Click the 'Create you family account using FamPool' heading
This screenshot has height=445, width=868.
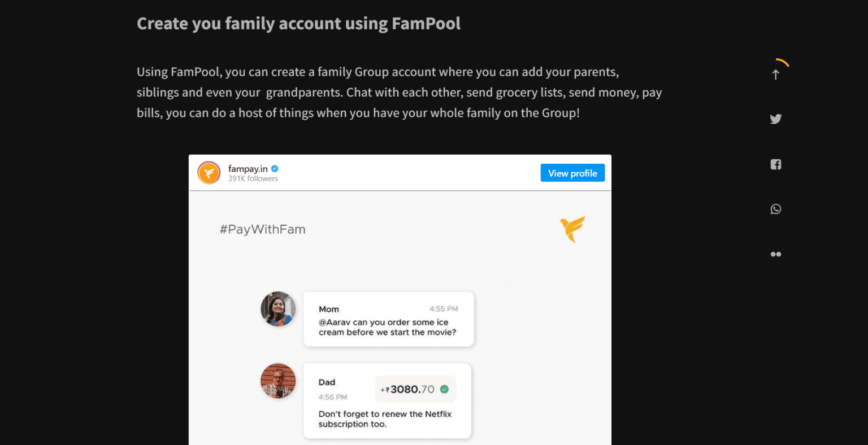coord(298,23)
